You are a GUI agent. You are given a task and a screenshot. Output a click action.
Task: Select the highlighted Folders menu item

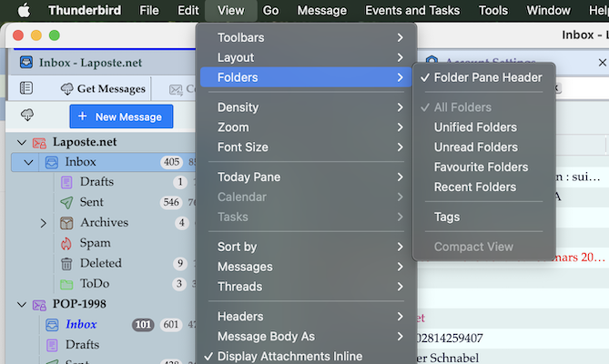pyautogui.click(x=306, y=77)
